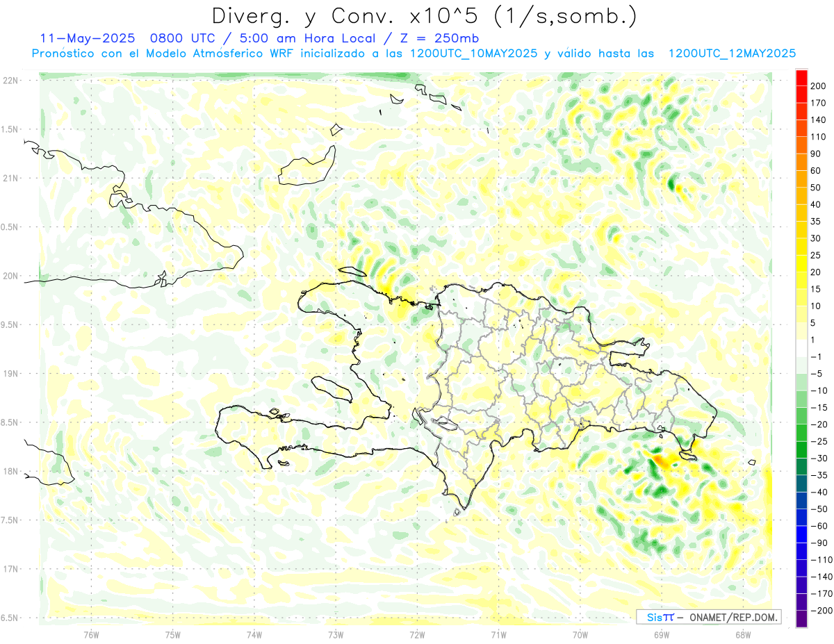Image resolution: width=834 pixels, height=644 pixels.
Task: Click the positive 5 colorbar value
Action: 815,323
